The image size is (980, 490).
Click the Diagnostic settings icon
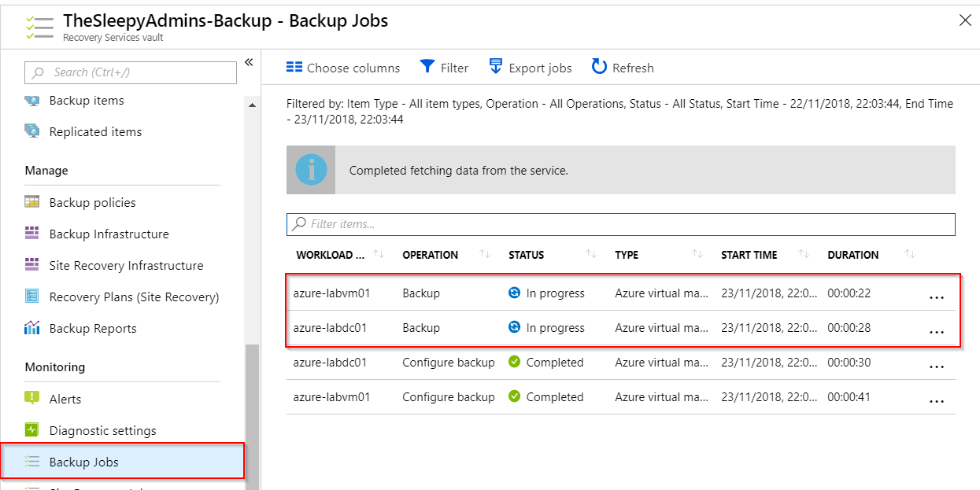pos(32,430)
